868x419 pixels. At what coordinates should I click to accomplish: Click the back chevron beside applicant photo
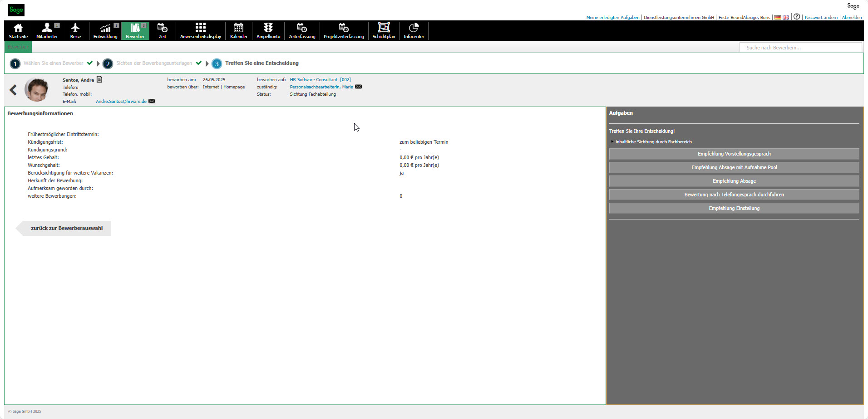(13, 90)
